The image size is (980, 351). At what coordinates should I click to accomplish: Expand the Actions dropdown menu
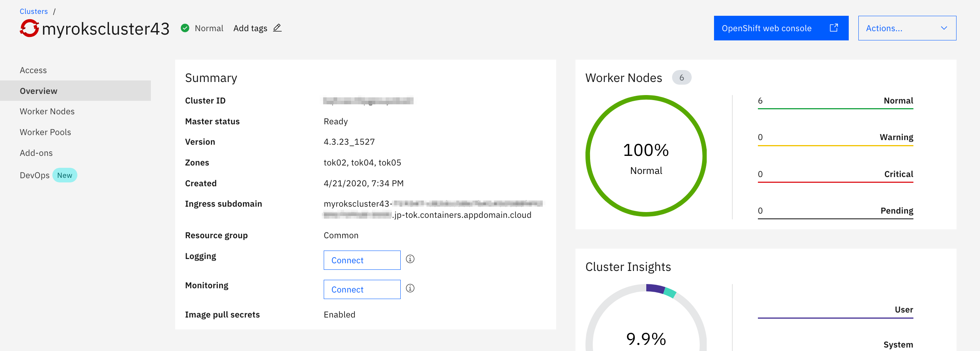point(907,28)
